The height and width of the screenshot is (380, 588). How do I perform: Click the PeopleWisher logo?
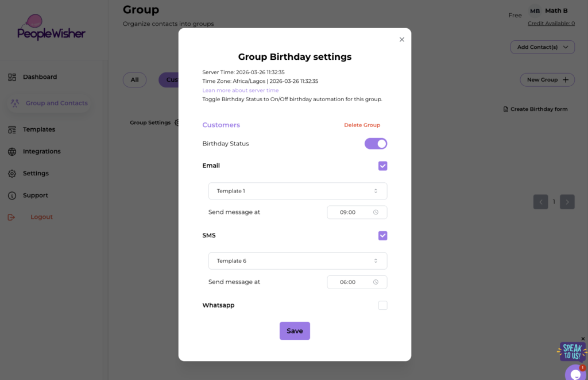[51, 28]
